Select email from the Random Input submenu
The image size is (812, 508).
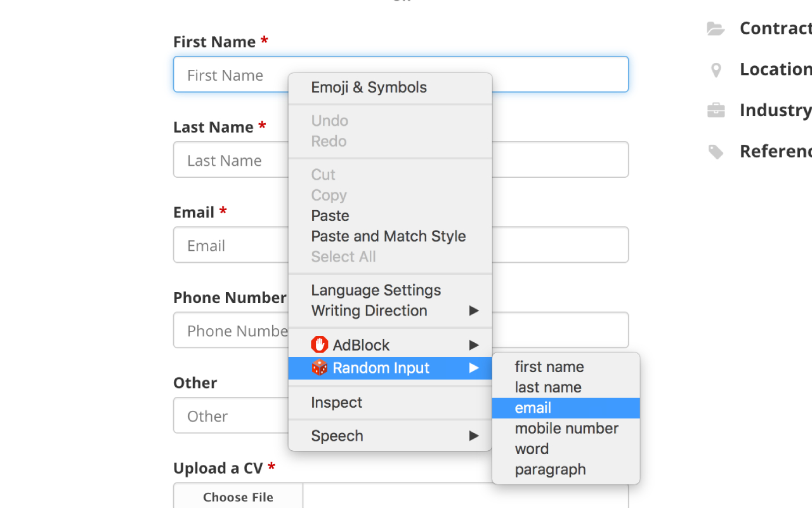(x=534, y=408)
